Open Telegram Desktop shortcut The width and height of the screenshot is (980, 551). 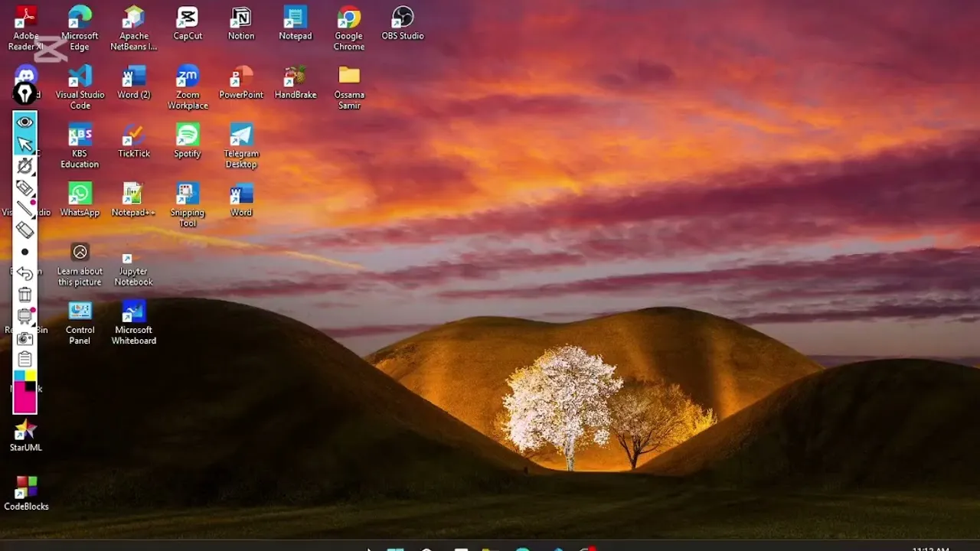point(241,146)
